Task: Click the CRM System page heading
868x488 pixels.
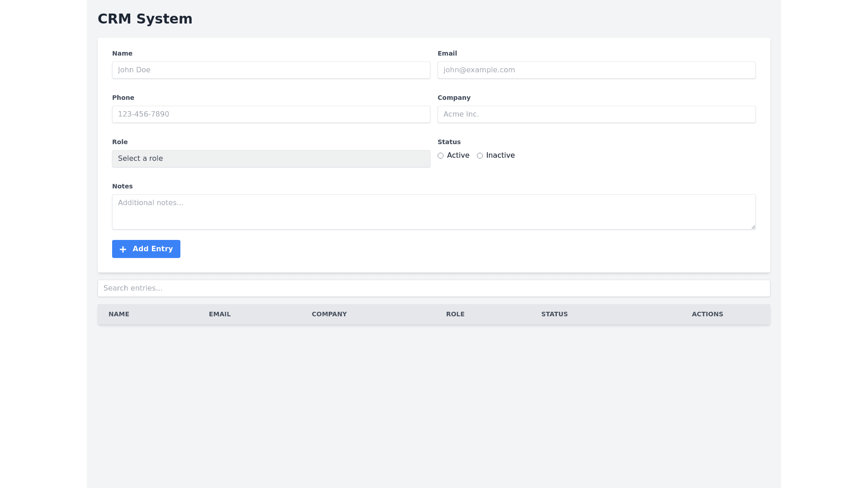Action: tap(145, 19)
